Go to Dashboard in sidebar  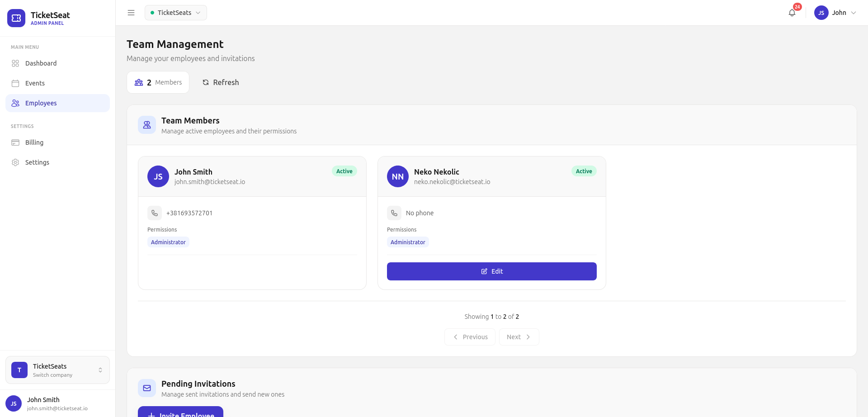coord(57,63)
